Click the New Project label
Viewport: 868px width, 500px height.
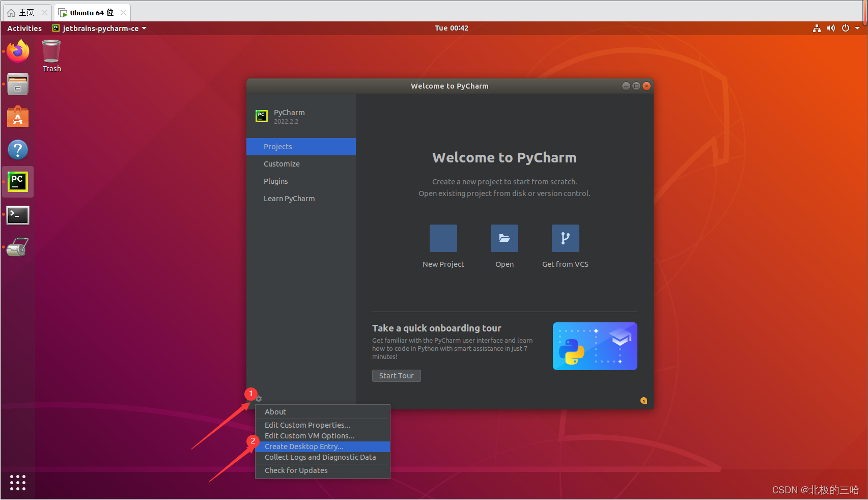[443, 264]
